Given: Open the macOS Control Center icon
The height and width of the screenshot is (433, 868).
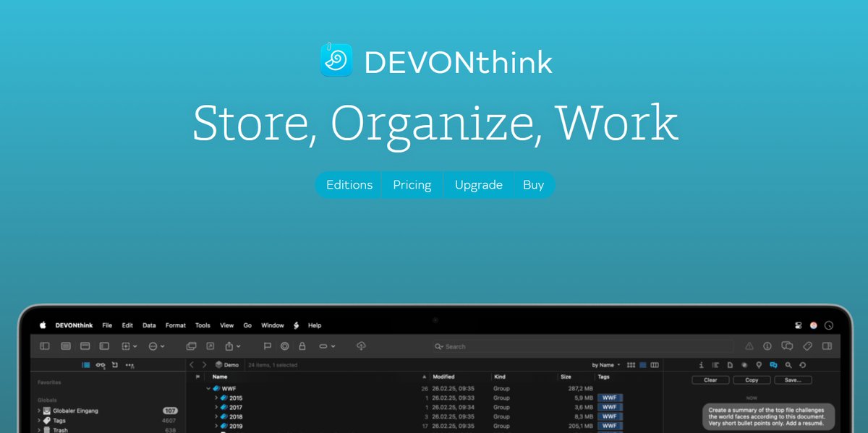Looking at the screenshot, I should coord(798,325).
